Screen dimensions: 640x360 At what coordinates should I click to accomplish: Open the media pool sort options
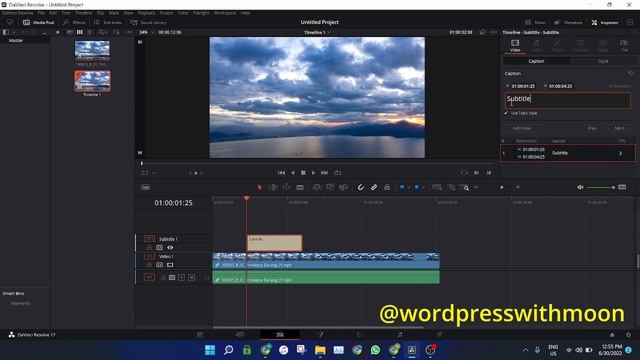tap(117, 32)
